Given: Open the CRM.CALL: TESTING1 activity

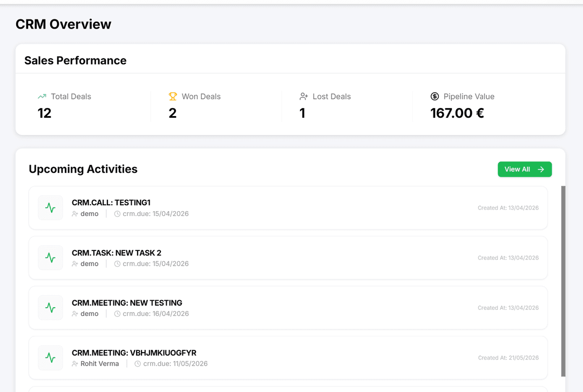Looking at the screenshot, I should (288, 207).
